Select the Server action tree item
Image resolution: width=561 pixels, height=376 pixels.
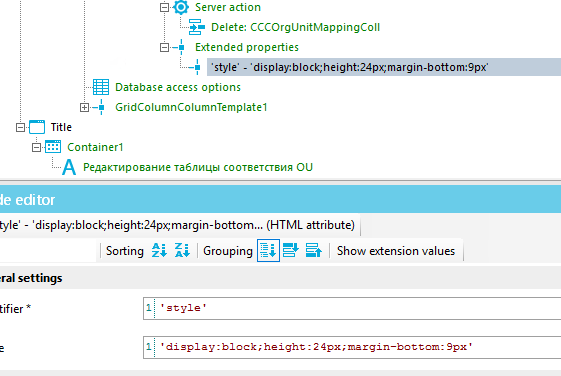click(228, 7)
